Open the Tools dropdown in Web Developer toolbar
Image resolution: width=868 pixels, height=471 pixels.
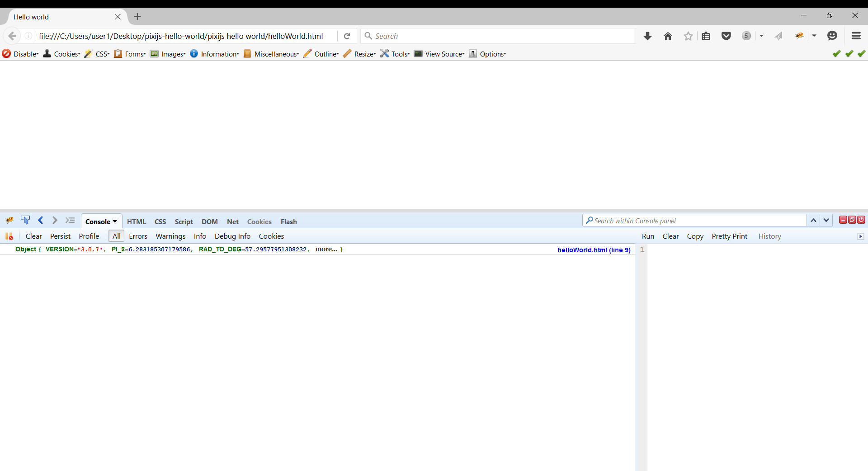399,54
